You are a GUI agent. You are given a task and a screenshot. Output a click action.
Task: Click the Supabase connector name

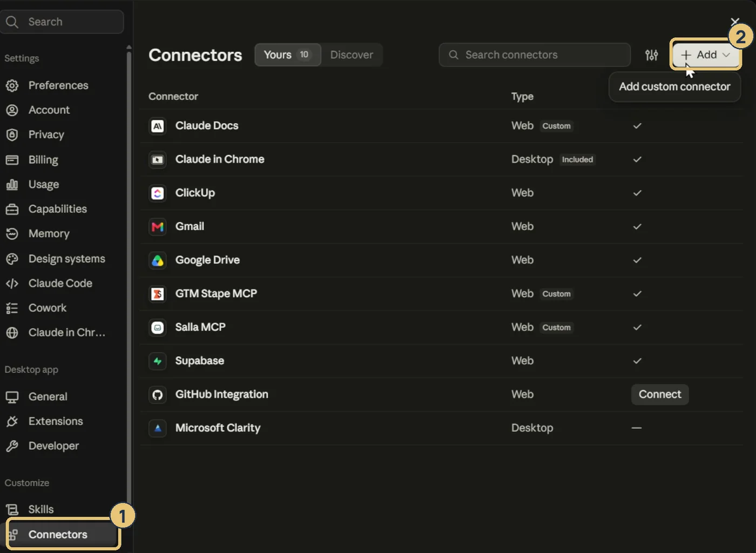click(x=200, y=361)
